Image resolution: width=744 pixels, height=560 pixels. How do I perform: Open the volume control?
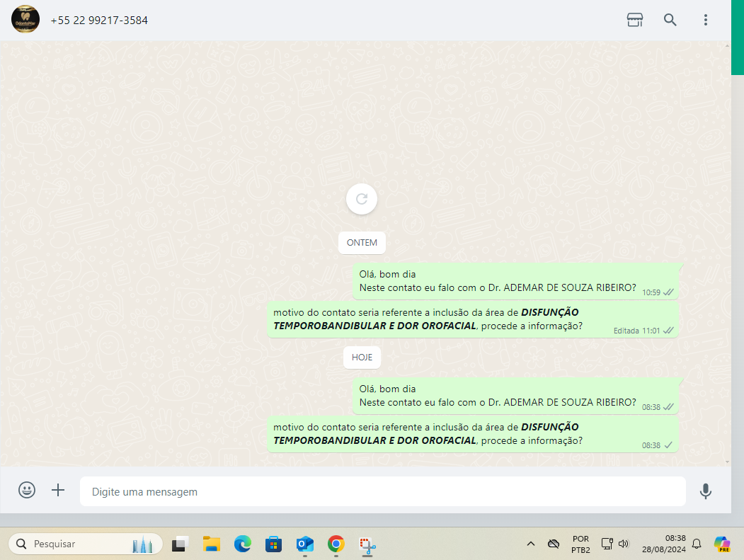click(x=624, y=544)
